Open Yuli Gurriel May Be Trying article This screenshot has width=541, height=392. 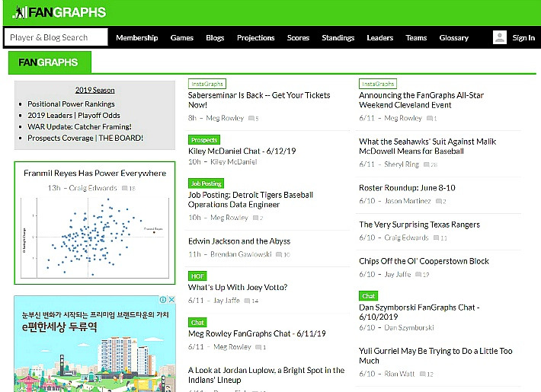(x=435, y=355)
